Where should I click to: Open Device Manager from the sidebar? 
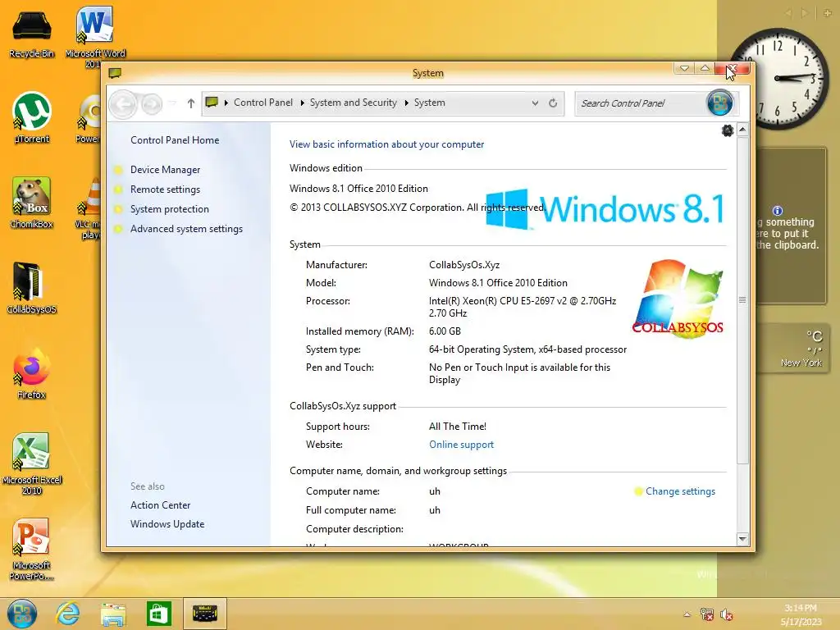click(165, 170)
